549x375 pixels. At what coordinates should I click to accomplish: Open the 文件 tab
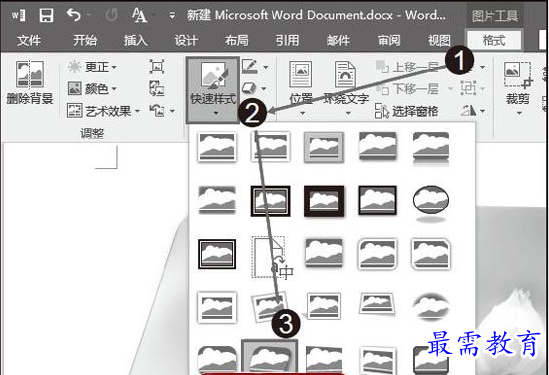click(29, 41)
